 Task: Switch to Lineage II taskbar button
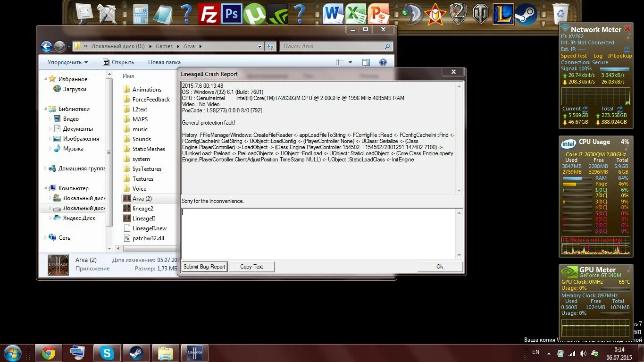coord(195,353)
